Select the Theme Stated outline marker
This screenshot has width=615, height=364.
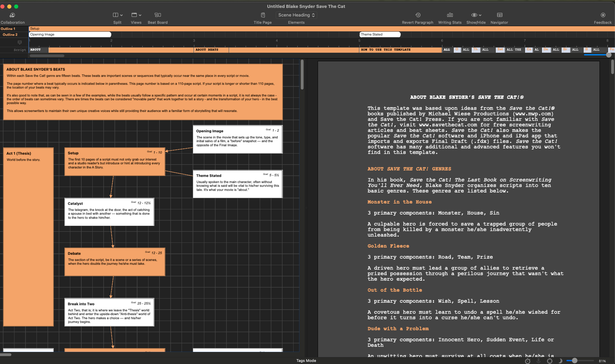click(380, 34)
